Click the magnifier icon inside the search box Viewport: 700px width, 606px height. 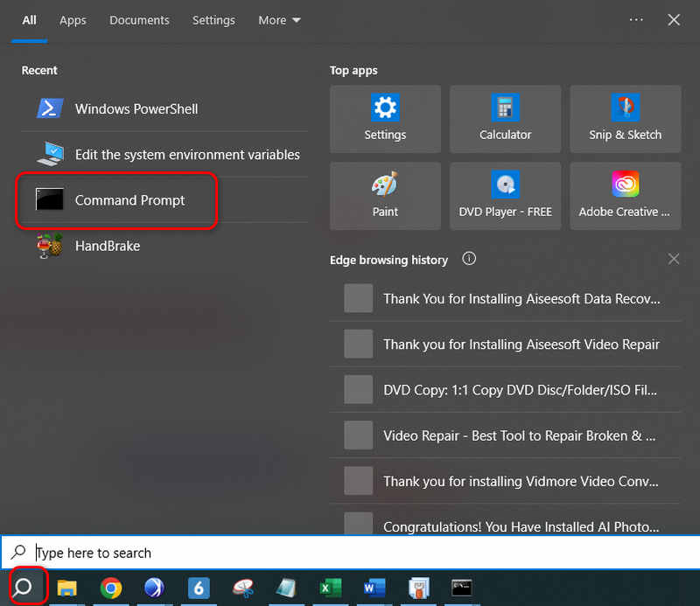point(18,552)
